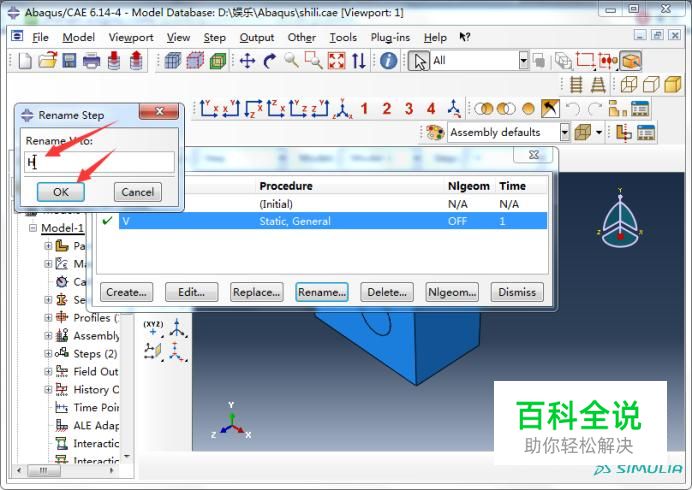Viewport: 692px width, 490px height.
Task: Click the selection arrow tool
Action: [x=419, y=61]
